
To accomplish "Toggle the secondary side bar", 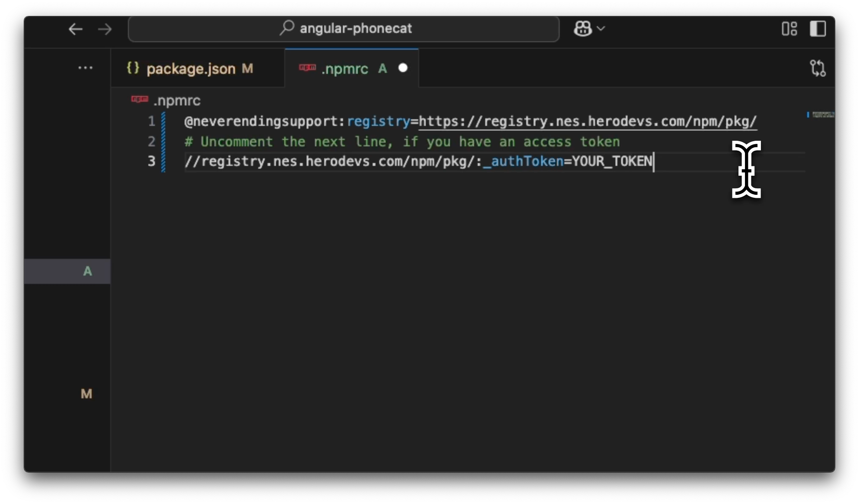I will [818, 29].
